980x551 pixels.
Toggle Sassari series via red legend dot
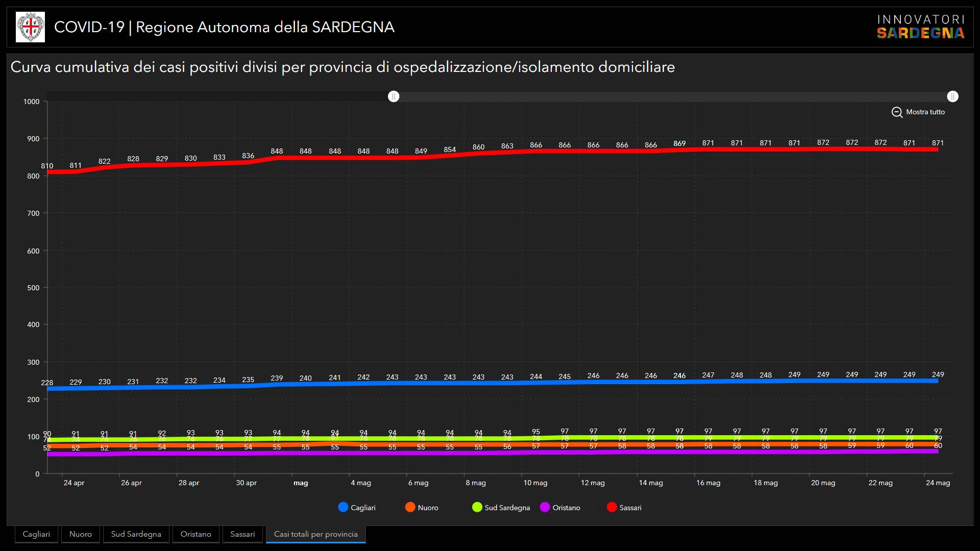[611, 507]
